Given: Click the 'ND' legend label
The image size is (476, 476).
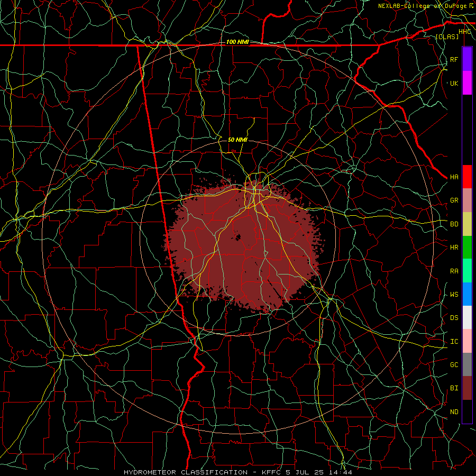Looking at the screenshot, I should (454, 412).
